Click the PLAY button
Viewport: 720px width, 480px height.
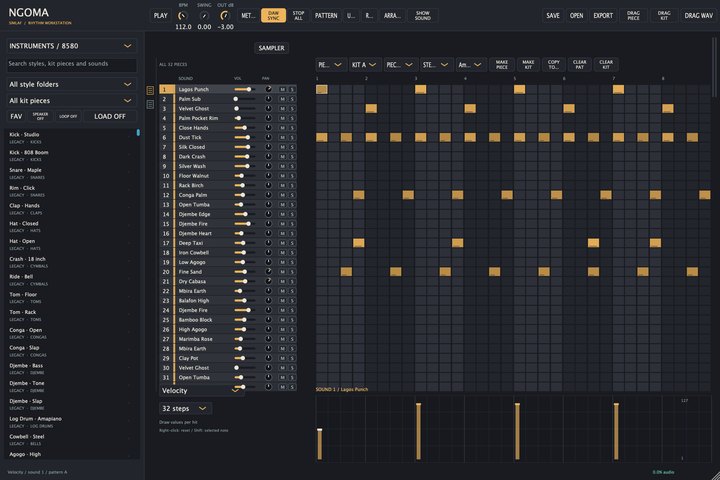click(160, 16)
